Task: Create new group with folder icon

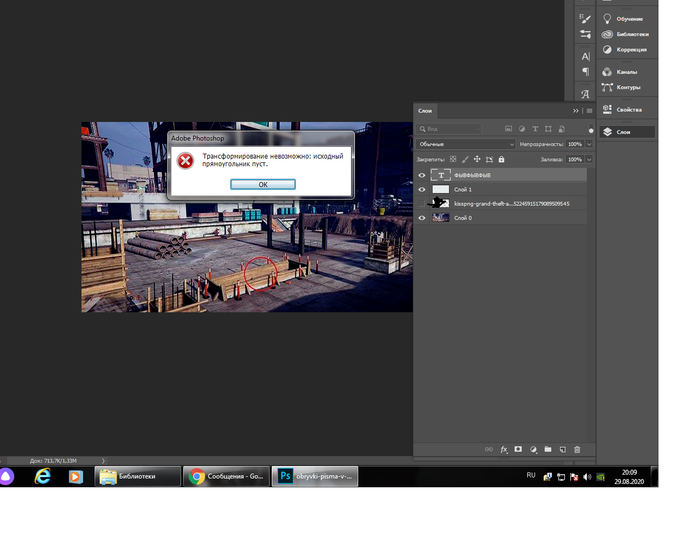Action: [548, 449]
